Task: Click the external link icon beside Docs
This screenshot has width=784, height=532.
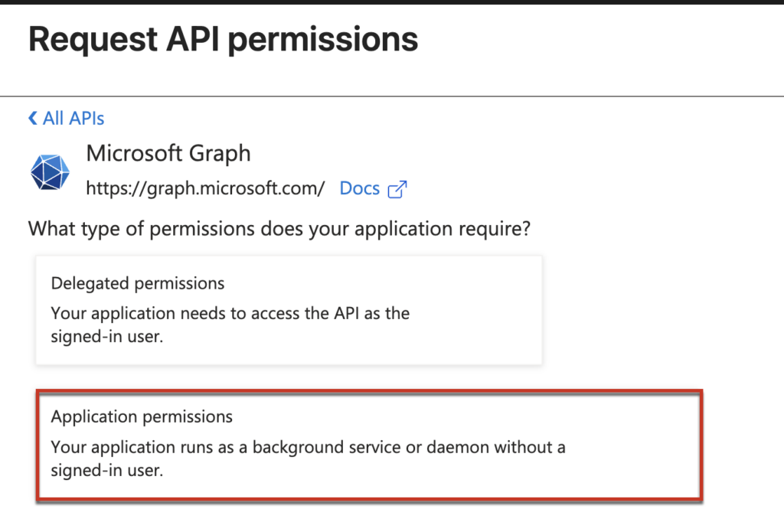Action: 397,189
